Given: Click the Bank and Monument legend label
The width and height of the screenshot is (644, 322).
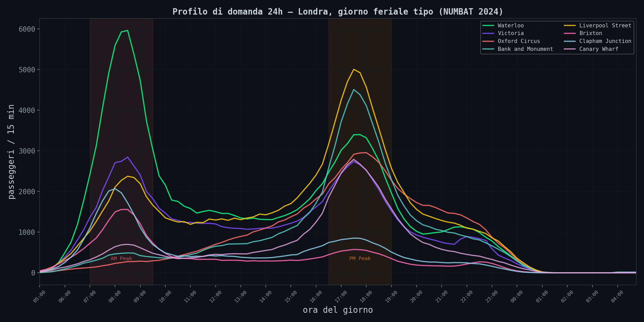Looking at the screenshot, I should [x=525, y=49].
